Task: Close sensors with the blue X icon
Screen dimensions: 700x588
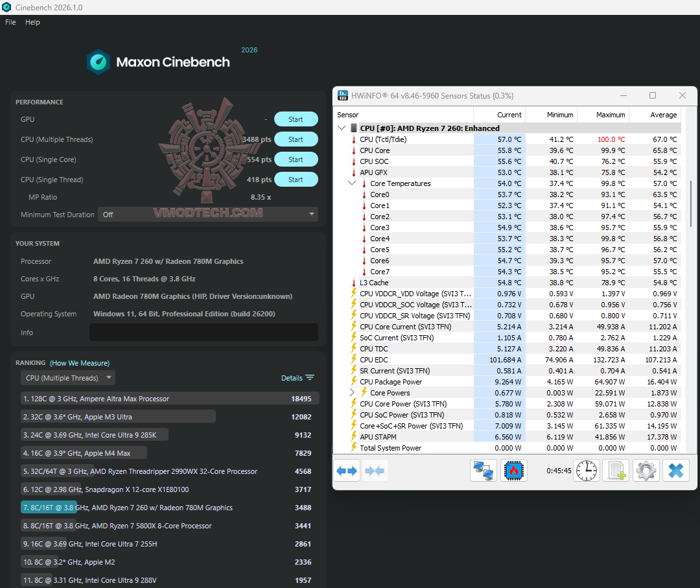Action: pyautogui.click(x=676, y=471)
